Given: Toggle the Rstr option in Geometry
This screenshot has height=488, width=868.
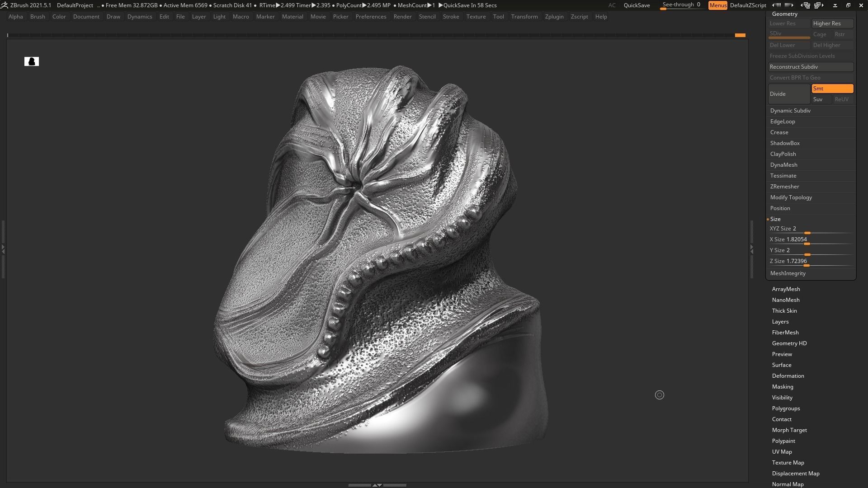Looking at the screenshot, I should 843,34.
